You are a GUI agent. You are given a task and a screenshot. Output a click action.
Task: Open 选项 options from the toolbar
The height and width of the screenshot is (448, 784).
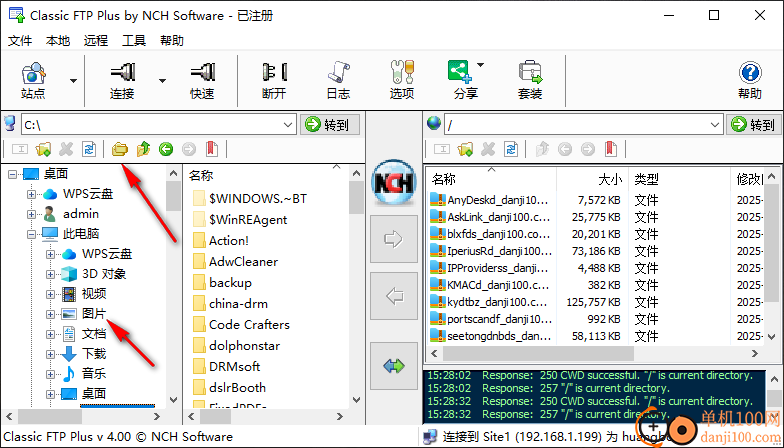[402, 80]
